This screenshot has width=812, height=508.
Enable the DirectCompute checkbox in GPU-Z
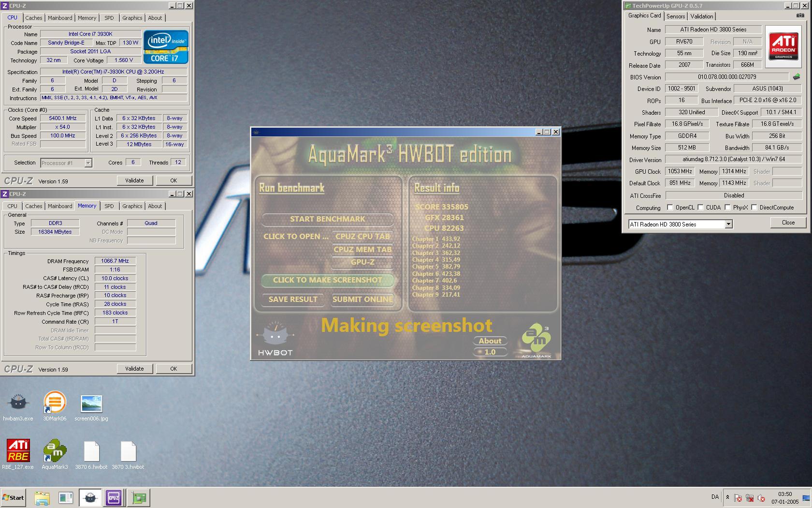tap(754, 208)
